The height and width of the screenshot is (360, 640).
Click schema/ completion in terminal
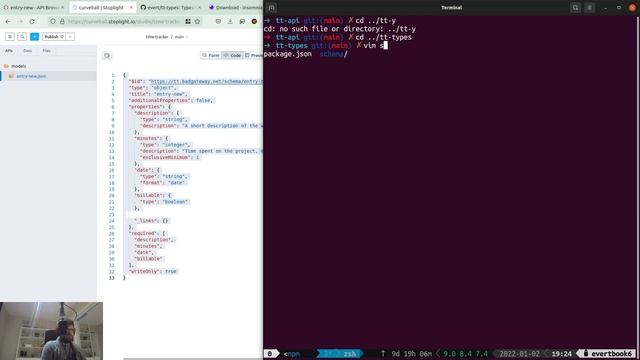click(333, 54)
